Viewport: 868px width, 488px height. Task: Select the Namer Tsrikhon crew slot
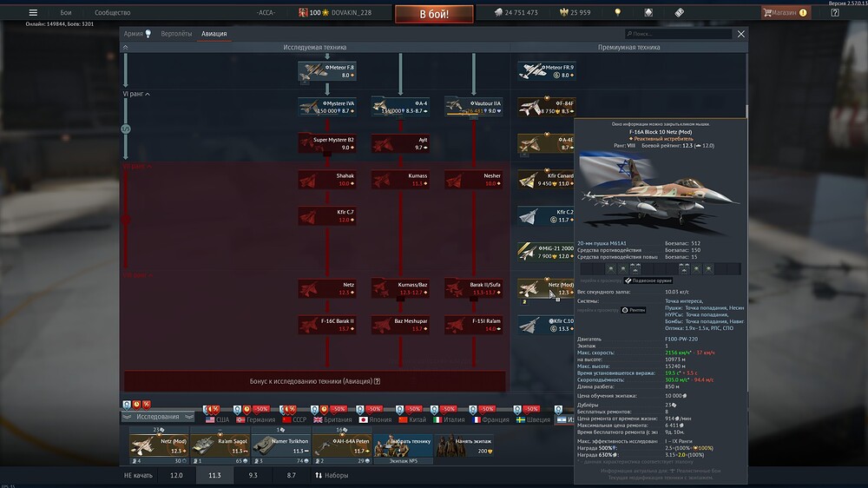tap(280, 445)
